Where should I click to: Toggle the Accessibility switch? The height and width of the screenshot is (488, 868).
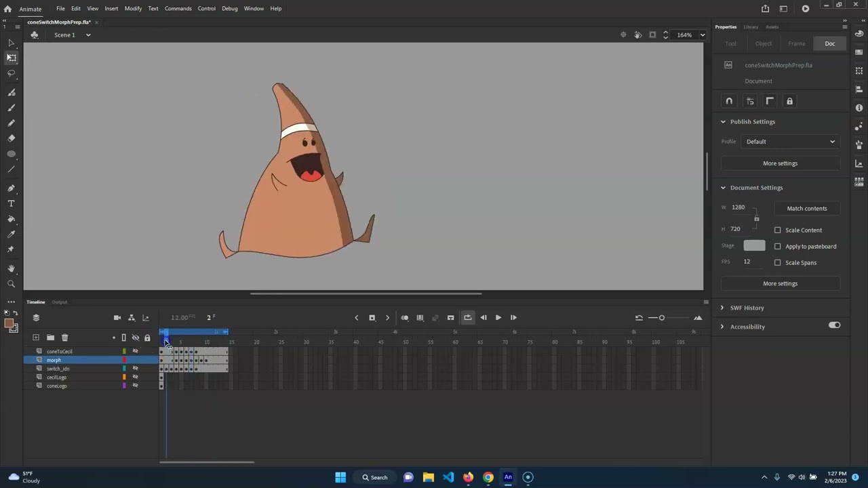point(834,326)
